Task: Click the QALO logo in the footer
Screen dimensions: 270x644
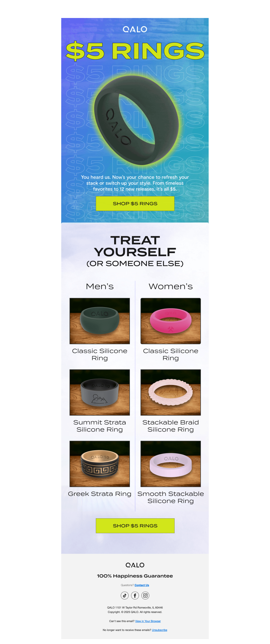Action: [x=135, y=565]
